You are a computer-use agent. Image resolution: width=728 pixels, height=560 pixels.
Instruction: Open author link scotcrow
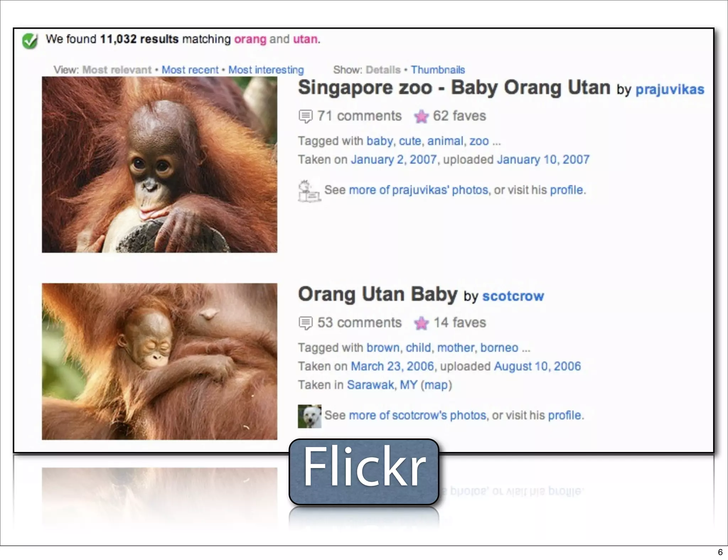[x=513, y=296]
